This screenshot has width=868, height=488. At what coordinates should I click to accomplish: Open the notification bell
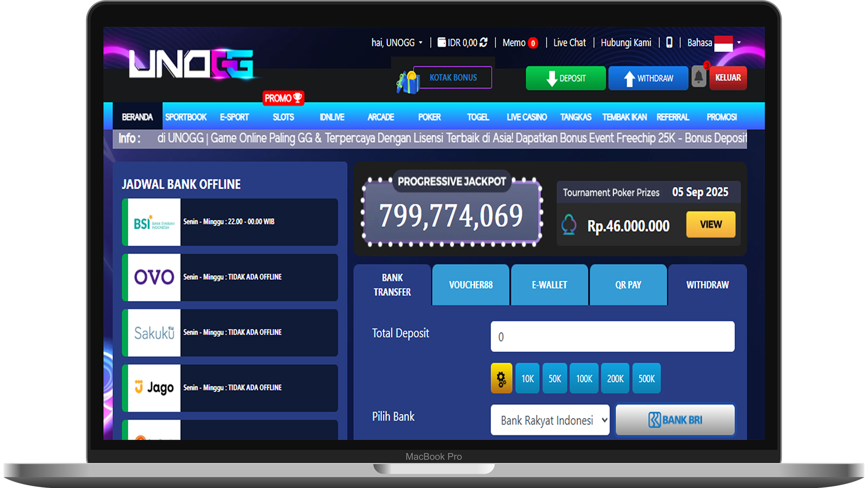[x=698, y=77]
